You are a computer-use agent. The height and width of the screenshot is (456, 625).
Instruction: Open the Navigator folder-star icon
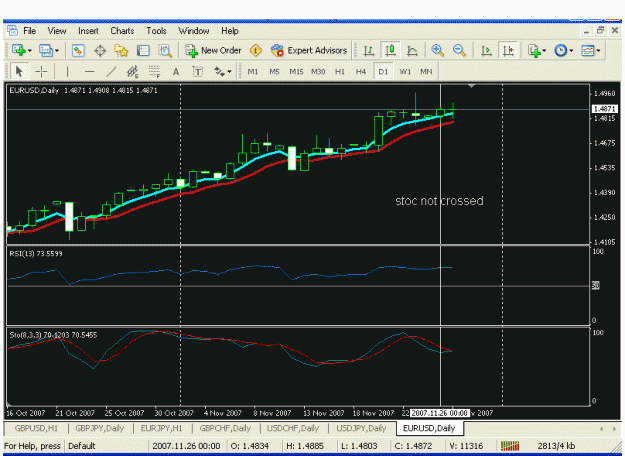coord(121,51)
